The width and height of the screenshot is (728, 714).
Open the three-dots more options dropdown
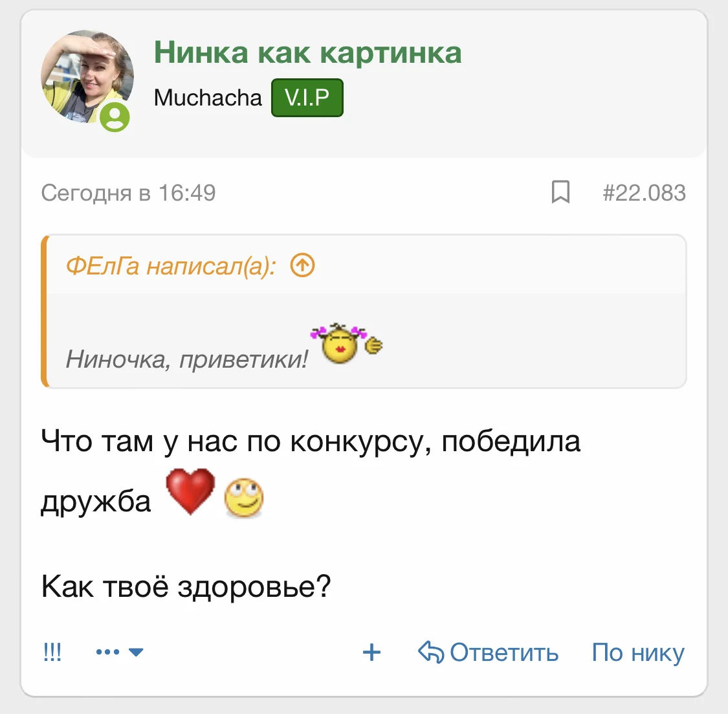point(119,652)
